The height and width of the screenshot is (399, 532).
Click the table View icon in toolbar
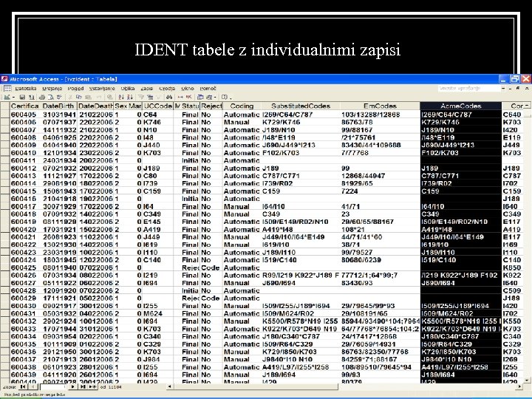pos(6,97)
